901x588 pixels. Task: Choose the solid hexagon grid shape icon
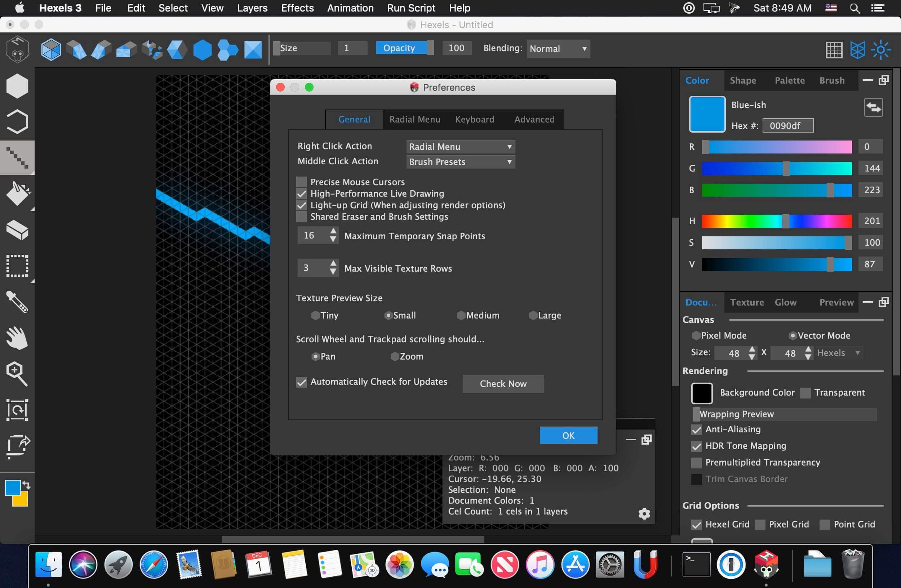pyautogui.click(x=202, y=49)
